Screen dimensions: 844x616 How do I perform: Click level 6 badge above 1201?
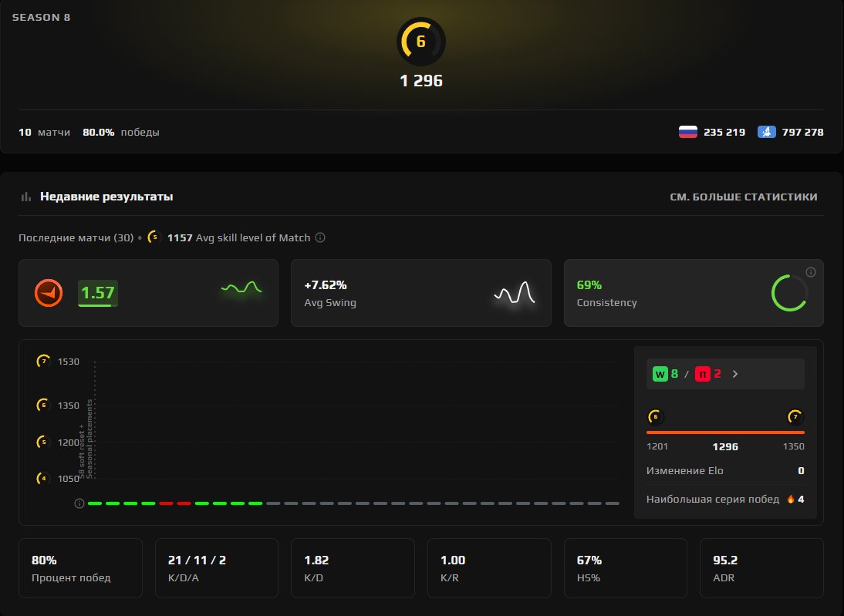point(655,416)
